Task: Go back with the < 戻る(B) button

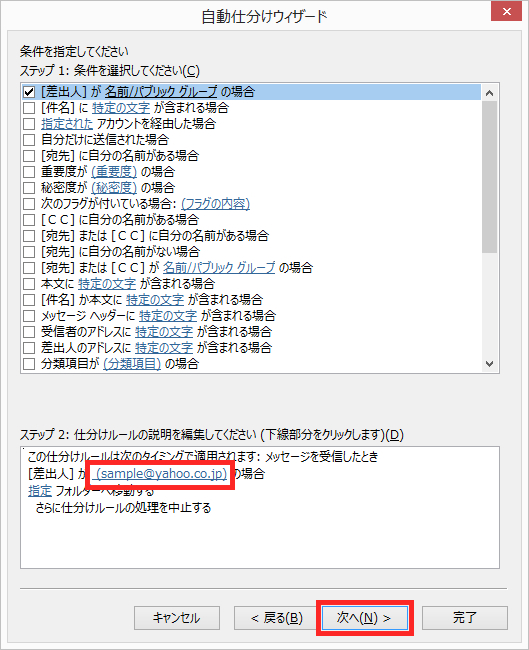Action: pyautogui.click(x=277, y=618)
